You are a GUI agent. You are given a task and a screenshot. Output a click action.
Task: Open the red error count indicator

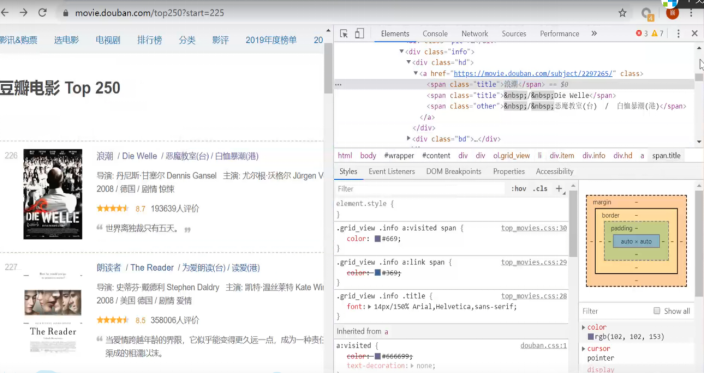tap(642, 34)
